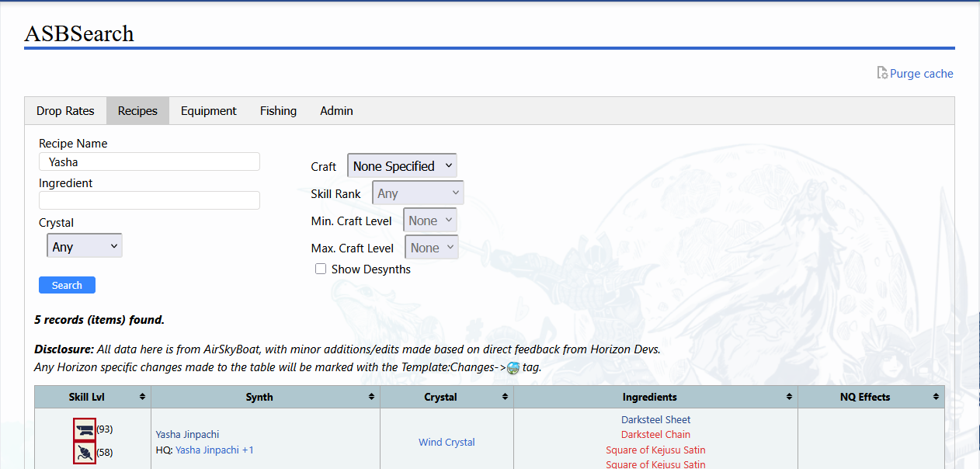Click the Purge cache link
Viewport: 980px width, 469px height.
pyautogui.click(x=921, y=74)
